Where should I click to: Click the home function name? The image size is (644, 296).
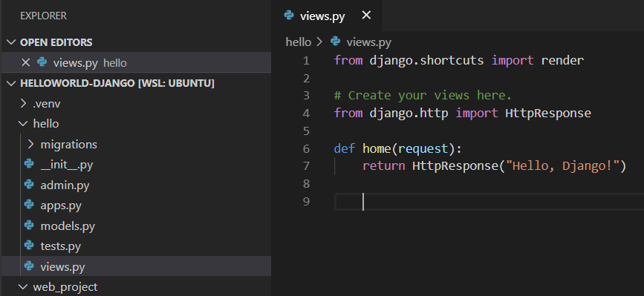click(377, 148)
